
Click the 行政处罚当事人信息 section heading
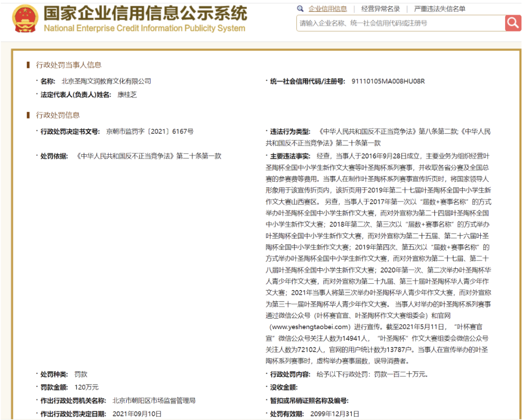coord(68,65)
